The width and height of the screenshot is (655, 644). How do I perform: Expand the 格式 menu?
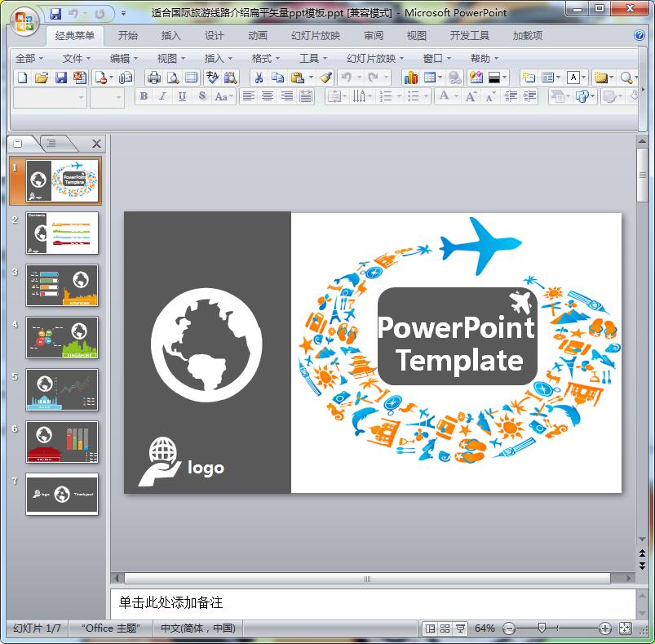pyautogui.click(x=266, y=59)
